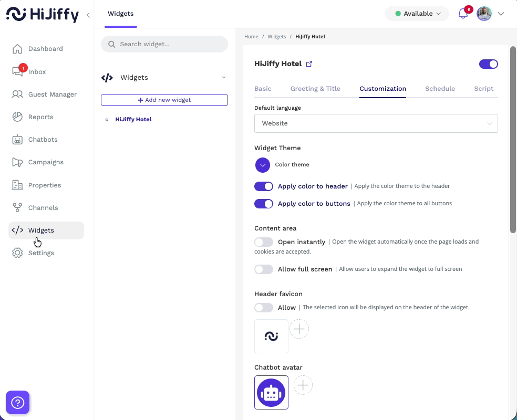The image size is (517, 420).
Task: Switch to the Schedule tab
Action: click(440, 89)
